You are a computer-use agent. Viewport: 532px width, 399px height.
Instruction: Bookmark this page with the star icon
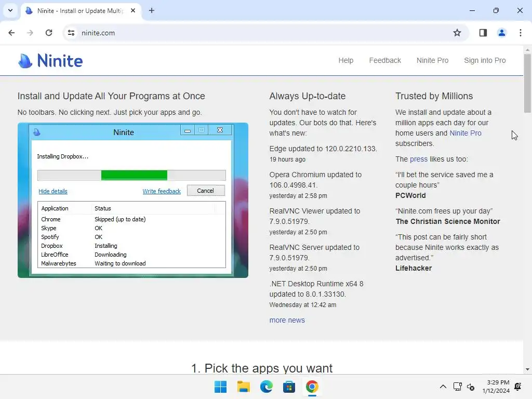(x=457, y=33)
